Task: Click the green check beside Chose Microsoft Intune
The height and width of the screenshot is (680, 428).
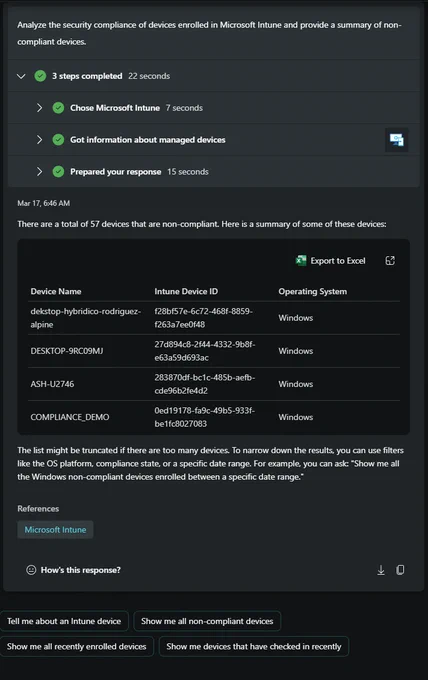Action: (58, 108)
